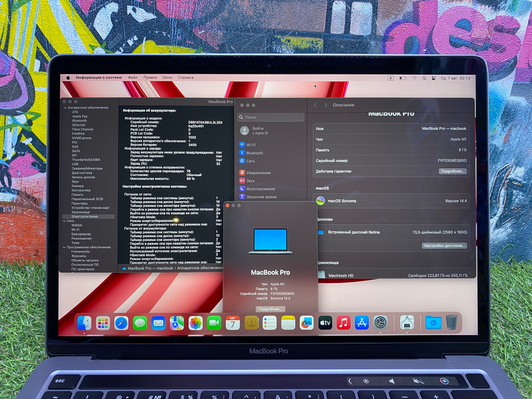
Task: Select Хранилище in the hardware list
Action: point(82,211)
